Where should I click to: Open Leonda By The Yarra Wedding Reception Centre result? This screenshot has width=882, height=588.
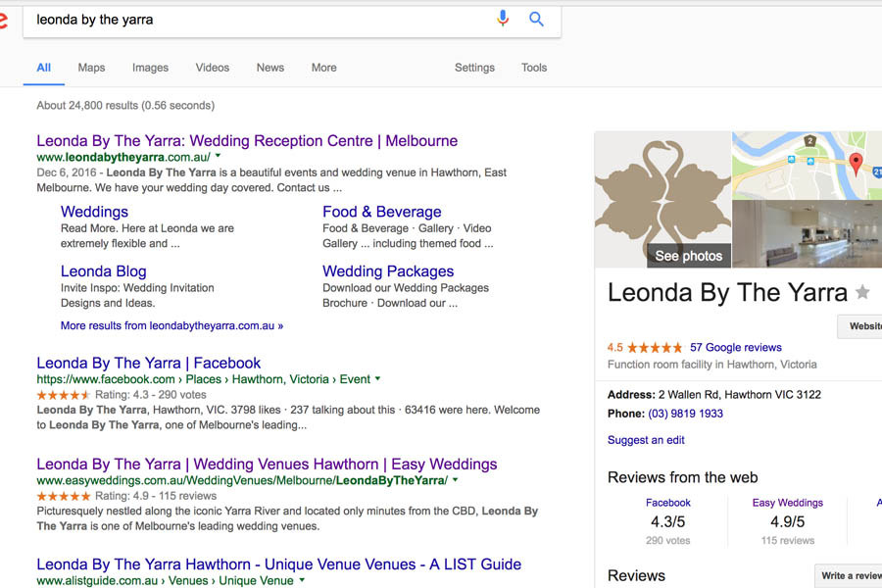click(x=247, y=141)
